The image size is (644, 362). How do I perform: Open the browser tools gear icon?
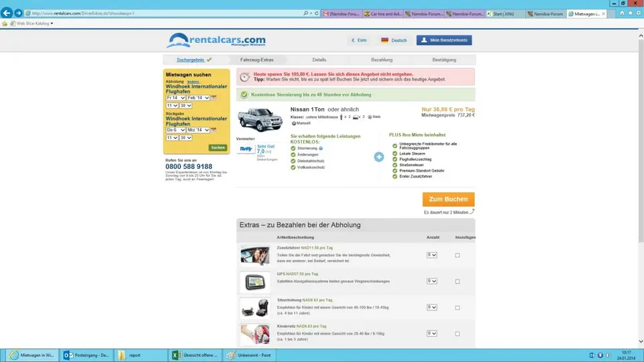point(639,13)
